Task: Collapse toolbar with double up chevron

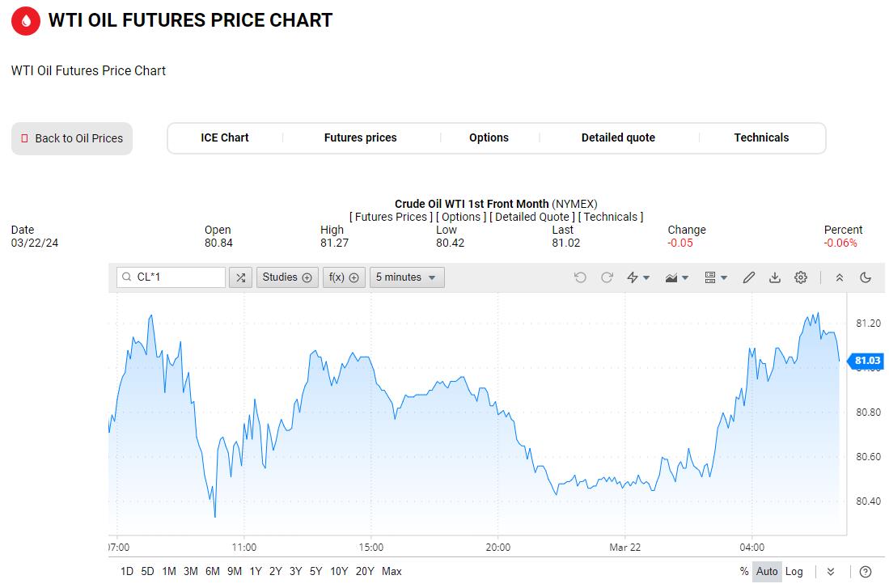Action: (839, 277)
